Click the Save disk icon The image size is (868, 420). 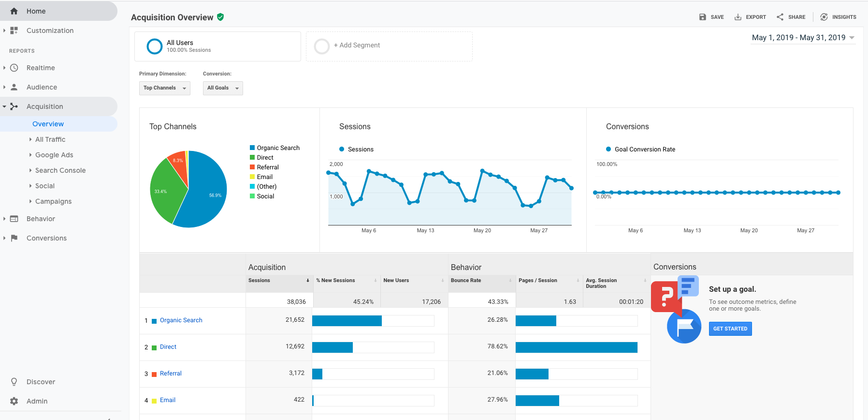pos(703,17)
